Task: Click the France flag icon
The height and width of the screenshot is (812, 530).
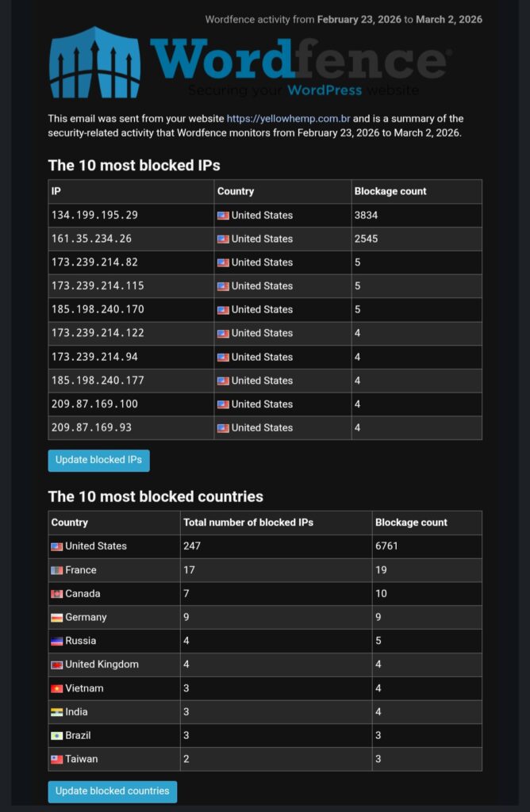Action: click(56, 570)
